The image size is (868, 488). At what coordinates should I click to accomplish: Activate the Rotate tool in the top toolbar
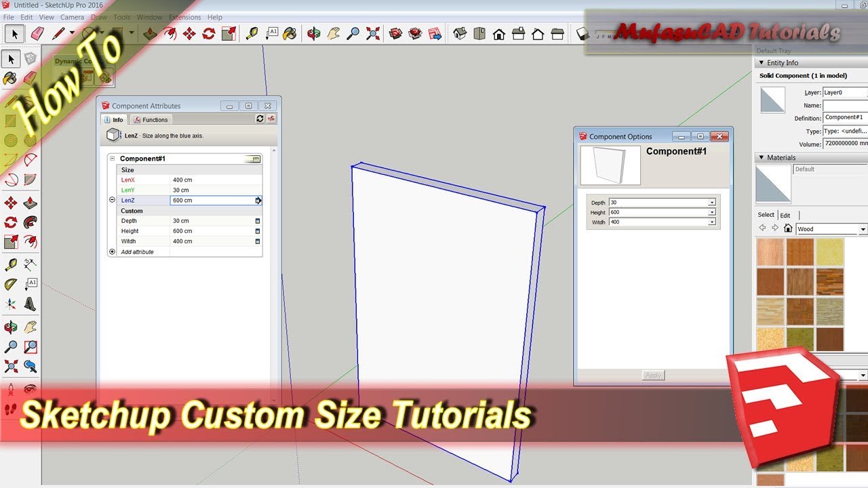coord(209,33)
